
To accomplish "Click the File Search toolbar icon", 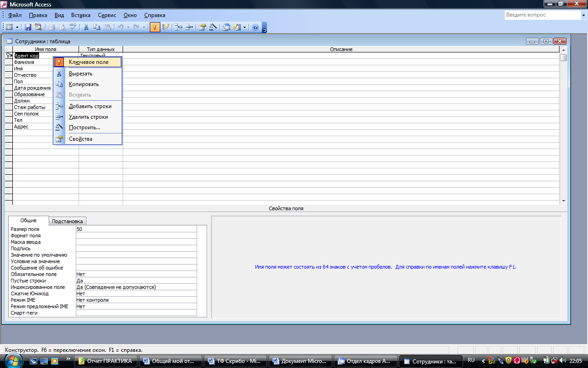I will pos(38,27).
